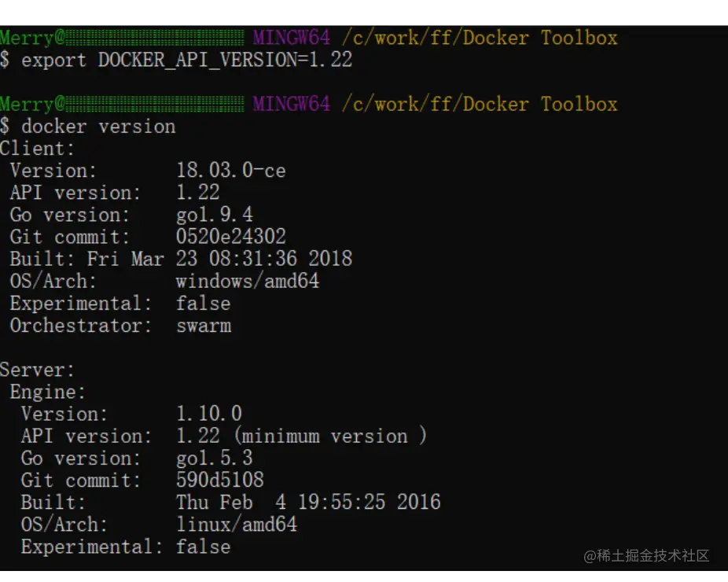Screen dimensions: 728x582
Task: Click the Engine: label under Server
Action: [48, 392]
